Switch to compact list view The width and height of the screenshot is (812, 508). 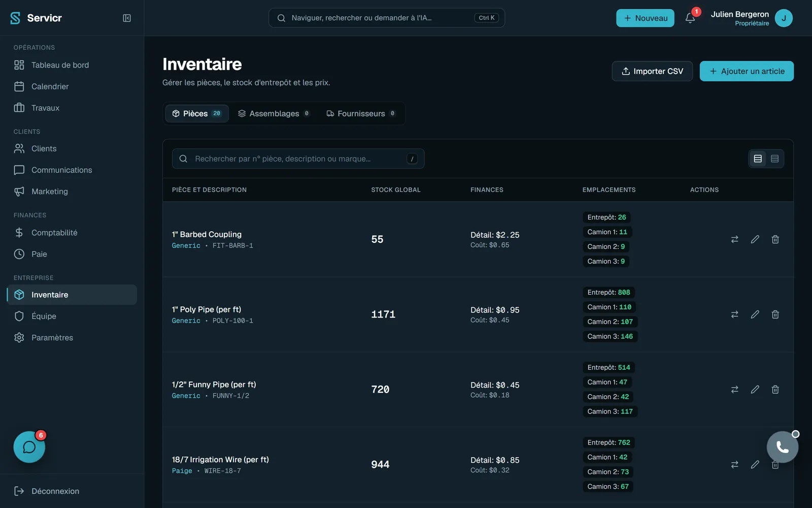[x=774, y=158]
